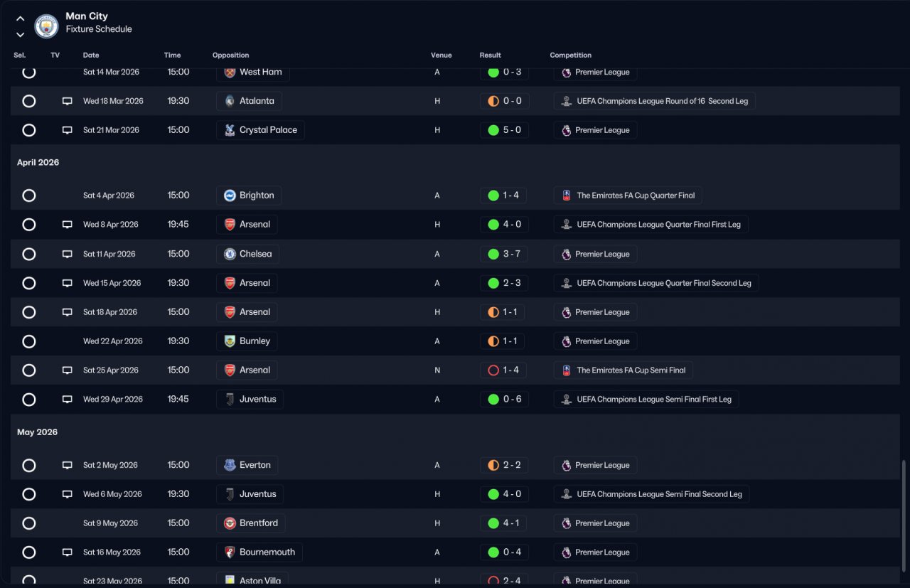
Task: Open Atalanta via its club badge
Action: click(x=230, y=101)
